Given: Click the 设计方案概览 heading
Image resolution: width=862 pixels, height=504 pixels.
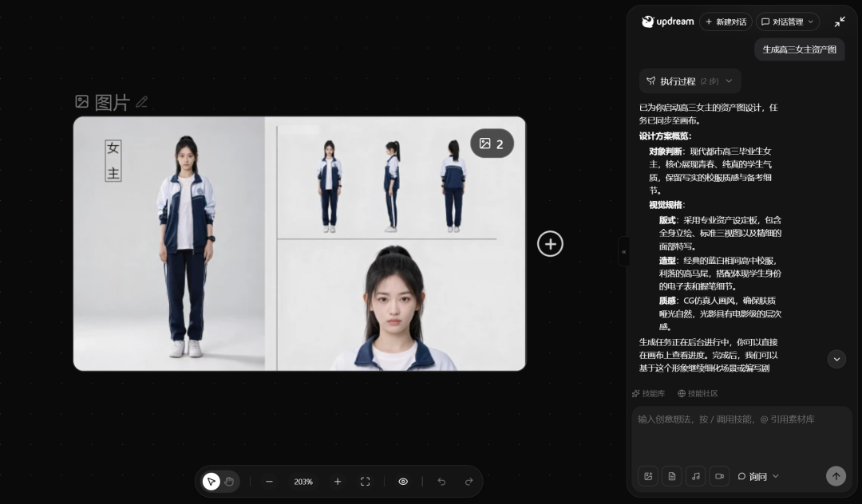Looking at the screenshot, I should 665,136.
